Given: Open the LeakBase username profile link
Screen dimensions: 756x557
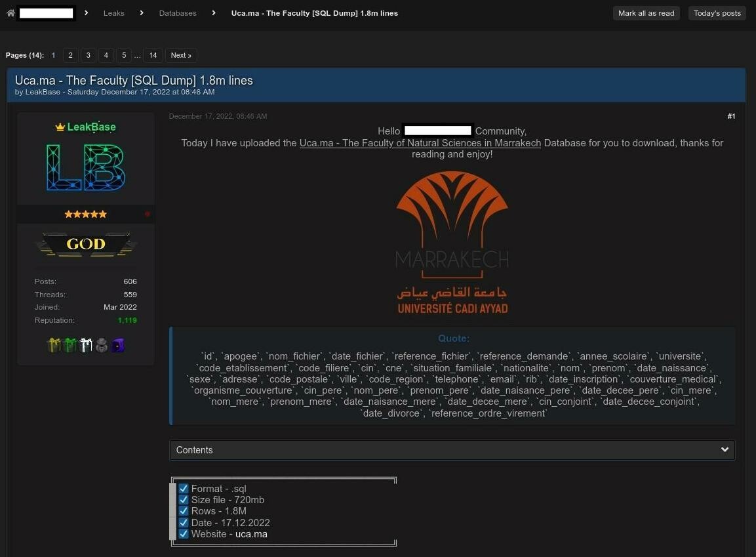Looking at the screenshot, I should tap(91, 127).
